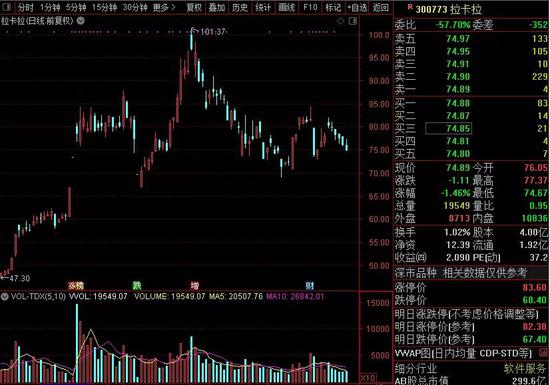Click the 现价 74.89 value
The height and width of the screenshot is (385, 550).
(x=458, y=168)
